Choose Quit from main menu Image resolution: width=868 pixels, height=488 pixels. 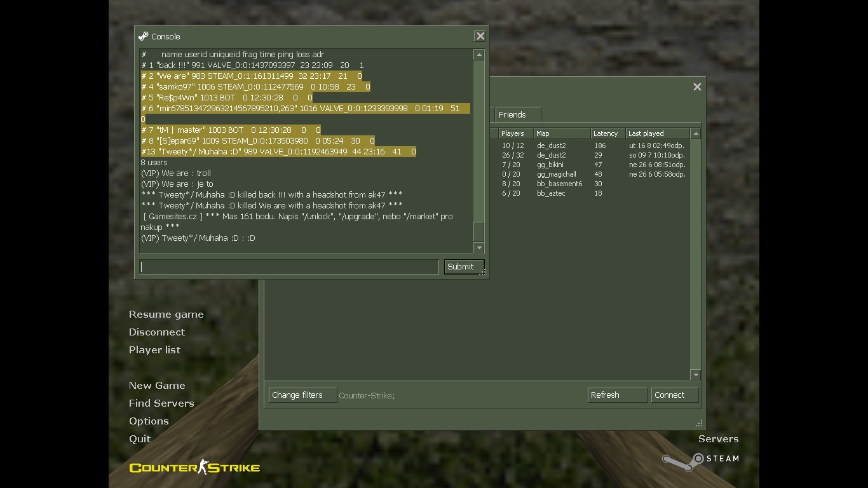click(x=140, y=439)
